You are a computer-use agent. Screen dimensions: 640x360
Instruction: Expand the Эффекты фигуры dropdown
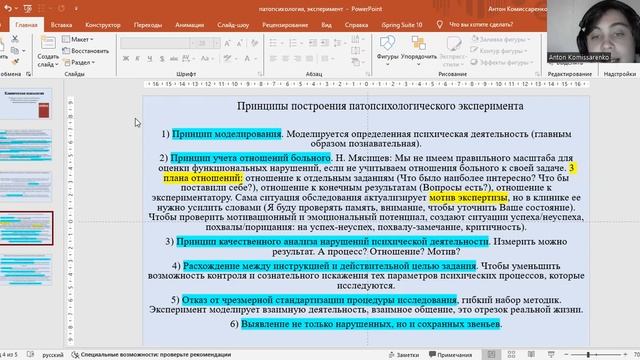click(502, 62)
